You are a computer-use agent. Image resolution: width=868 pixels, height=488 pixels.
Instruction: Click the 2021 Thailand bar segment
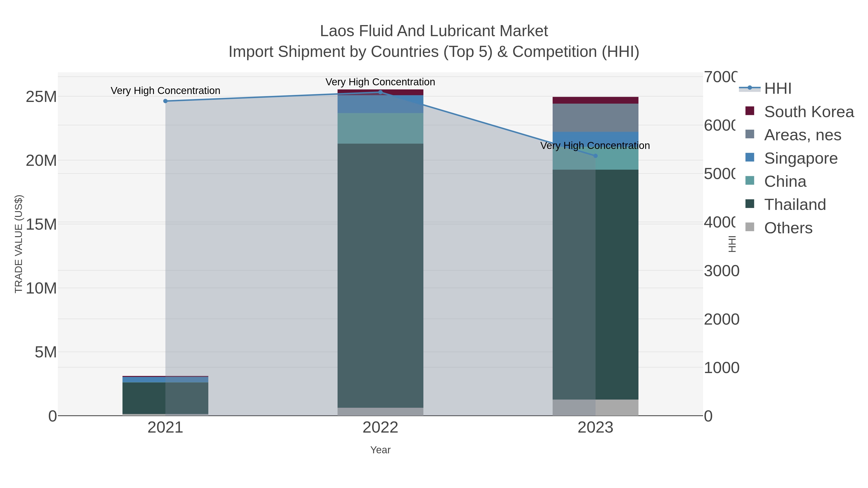[165, 398]
